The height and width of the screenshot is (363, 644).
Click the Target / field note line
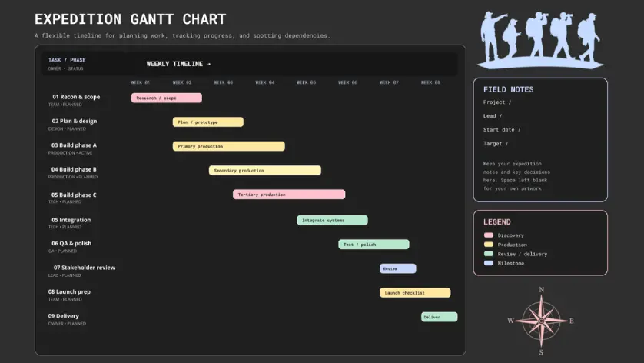496,144
